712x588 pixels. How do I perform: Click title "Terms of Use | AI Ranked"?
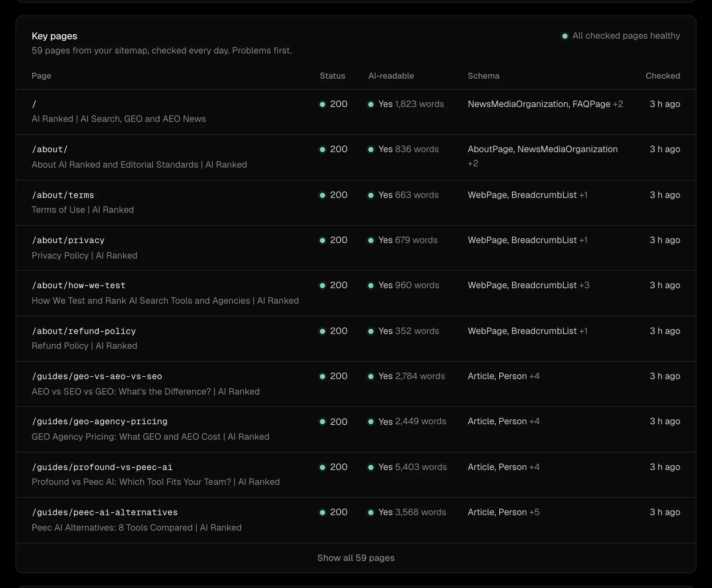point(82,210)
